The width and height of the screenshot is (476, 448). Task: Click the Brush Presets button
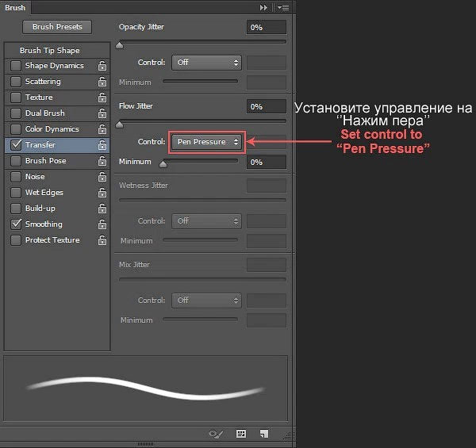pyautogui.click(x=57, y=27)
